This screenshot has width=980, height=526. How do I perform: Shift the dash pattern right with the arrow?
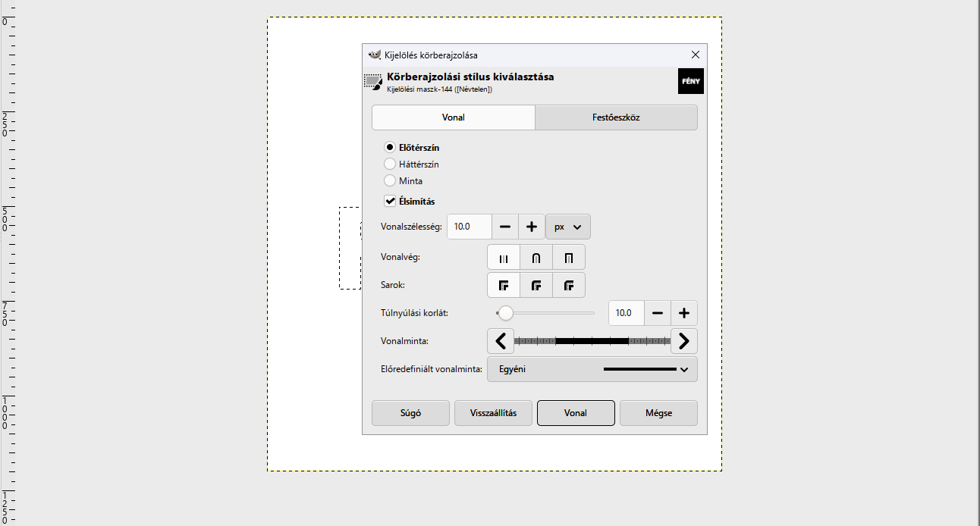(x=684, y=341)
